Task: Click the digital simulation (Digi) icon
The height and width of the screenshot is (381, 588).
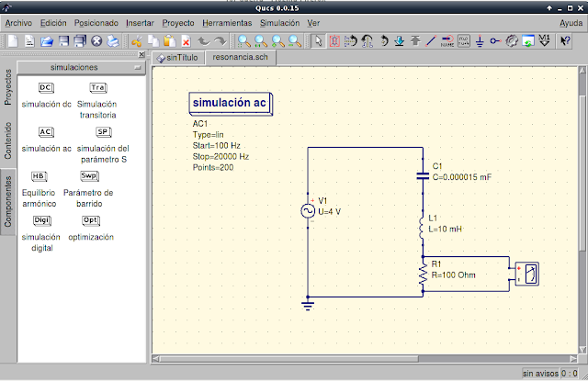Action: 41,220
